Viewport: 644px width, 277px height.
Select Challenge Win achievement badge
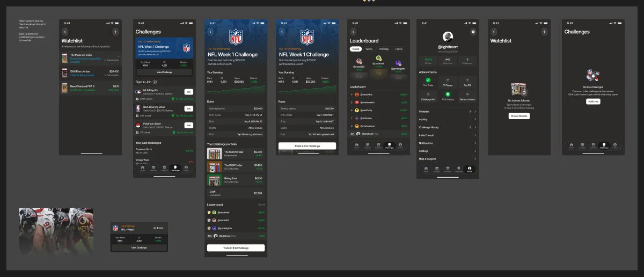[428, 96]
